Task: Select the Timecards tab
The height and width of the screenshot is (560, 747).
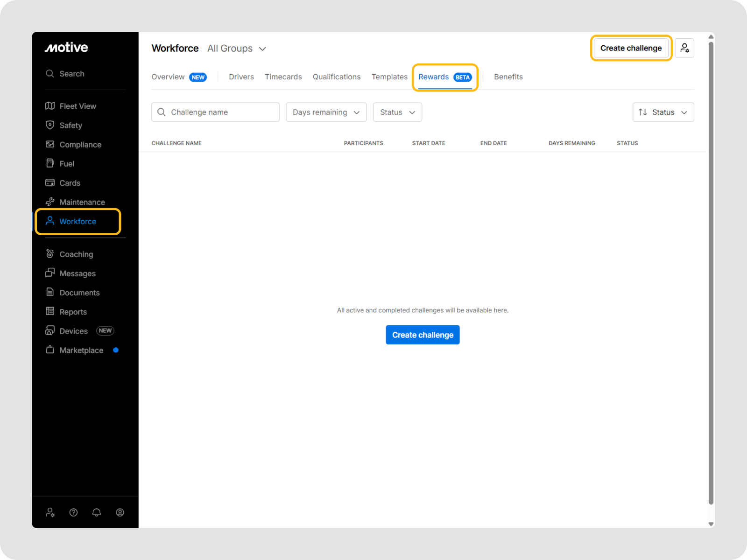Action: [283, 77]
